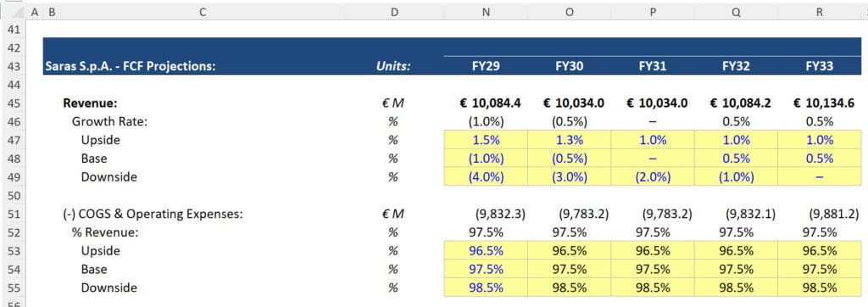Image resolution: width=868 pixels, height=307 pixels.
Task: Select column A header
Action: pos(35,12)
